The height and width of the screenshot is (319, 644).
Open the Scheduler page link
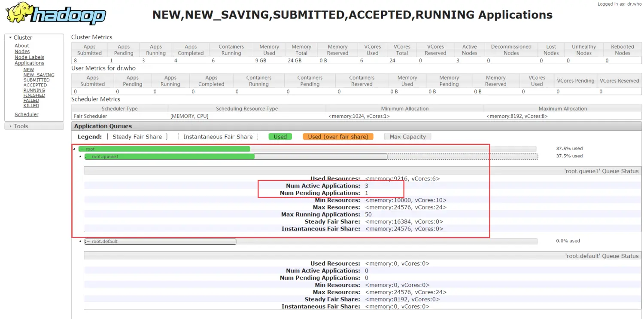(x=27, y=115)
